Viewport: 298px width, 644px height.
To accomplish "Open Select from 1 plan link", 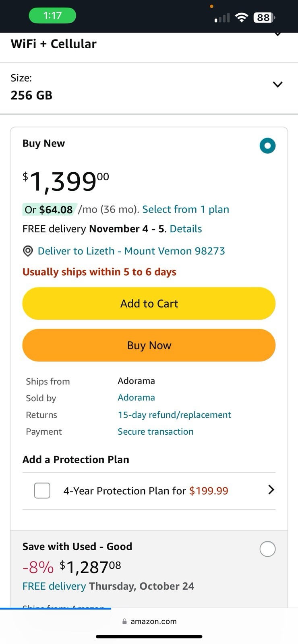I will pyautogui.click(x=186, y=209).
